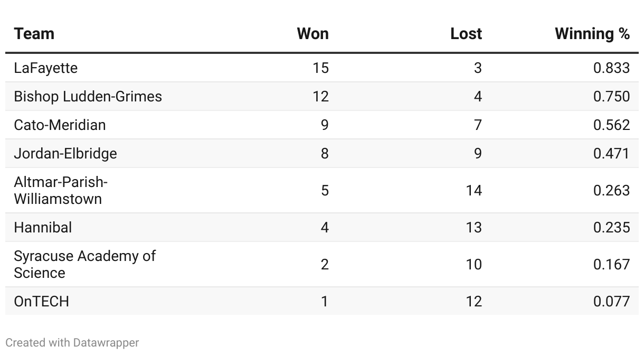Select the Bishop Ludden-Grimes team name
Viewport: 644px width, 355px height.
coord(88,97)
